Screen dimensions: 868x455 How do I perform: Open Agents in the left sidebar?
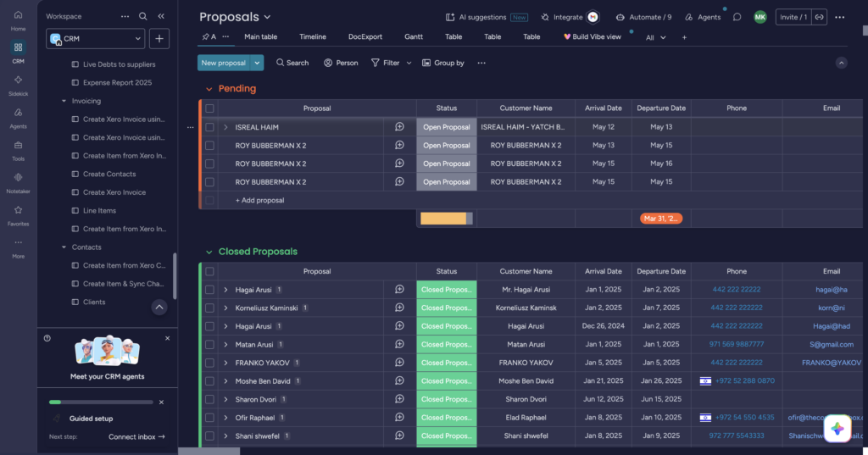pyautogui.click(x=19, y=117)
